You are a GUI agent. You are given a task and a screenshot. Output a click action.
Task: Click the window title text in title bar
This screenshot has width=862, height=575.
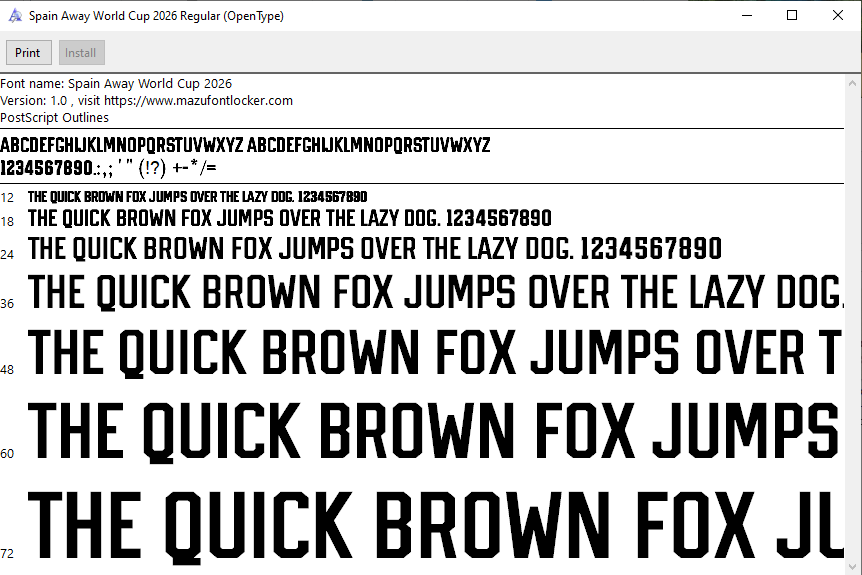(156, 16)
